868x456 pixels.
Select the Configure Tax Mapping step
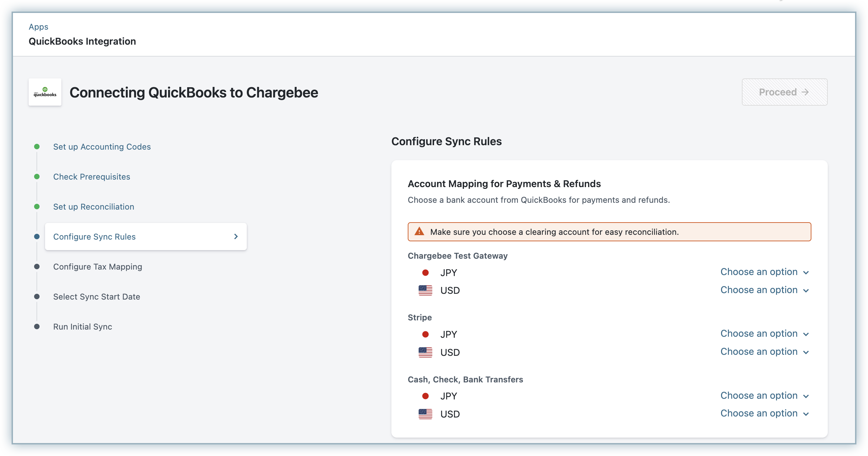pyautogui.click(x=98, y=267)
